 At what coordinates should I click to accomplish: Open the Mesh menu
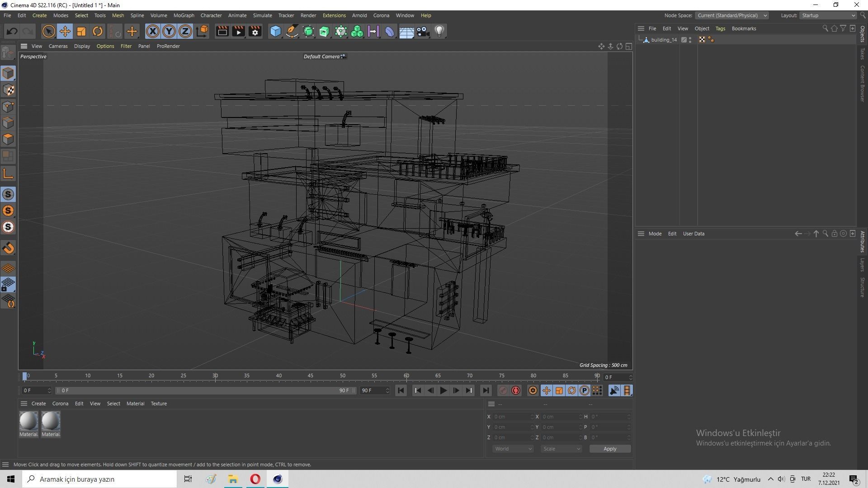(118, 15)
